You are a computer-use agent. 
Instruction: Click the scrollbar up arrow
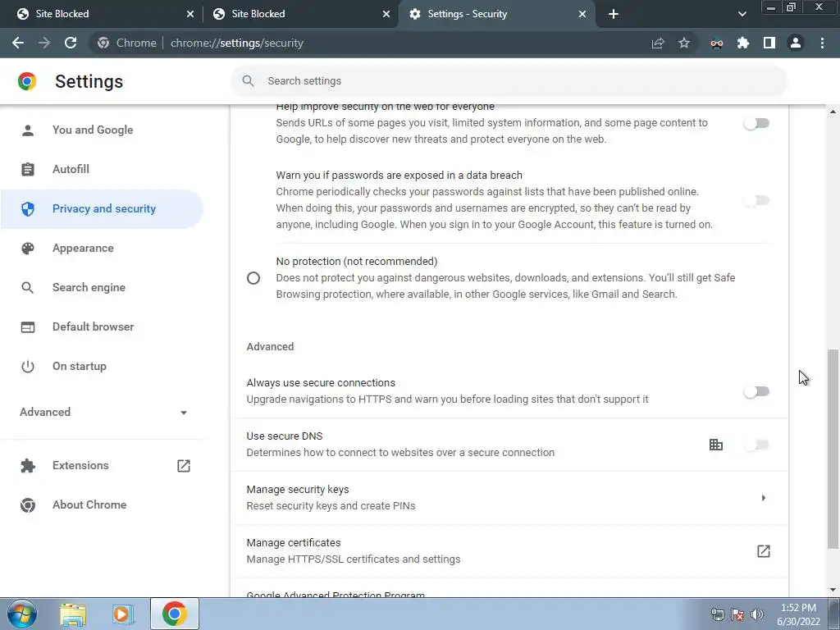tap(833, 112)
